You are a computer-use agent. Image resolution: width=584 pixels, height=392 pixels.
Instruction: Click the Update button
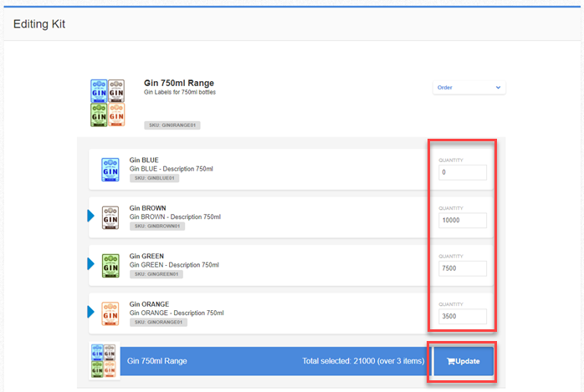pyautogui.click(x=464, y=361)
